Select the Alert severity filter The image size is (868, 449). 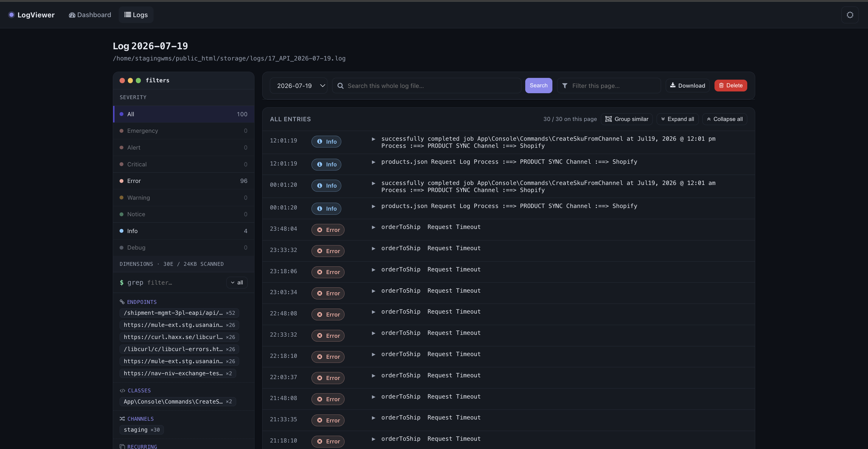184,148
